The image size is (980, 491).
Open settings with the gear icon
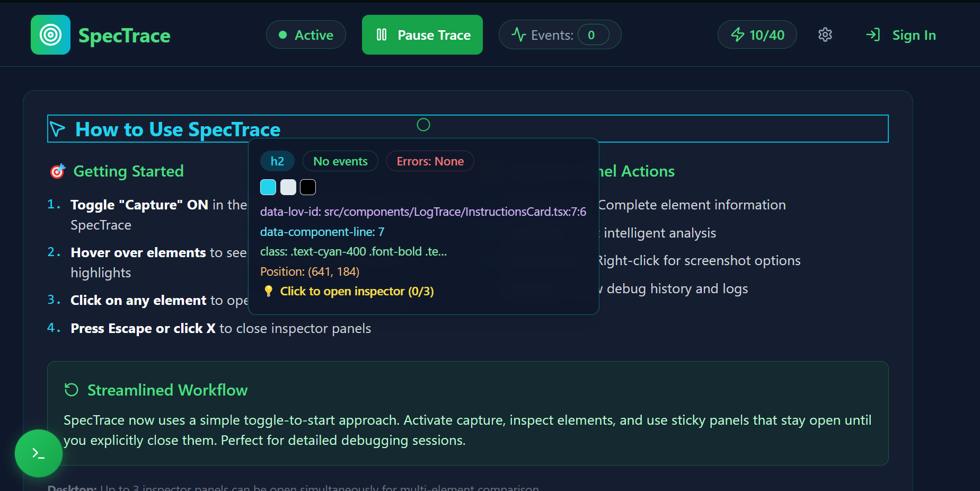click(x=825, y=35)
